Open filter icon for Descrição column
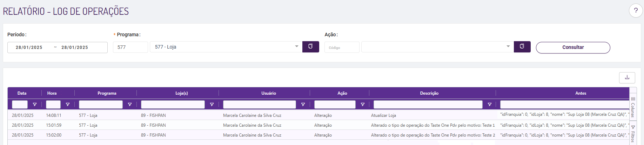The image size is (644, 145). (x=490, y=105)
